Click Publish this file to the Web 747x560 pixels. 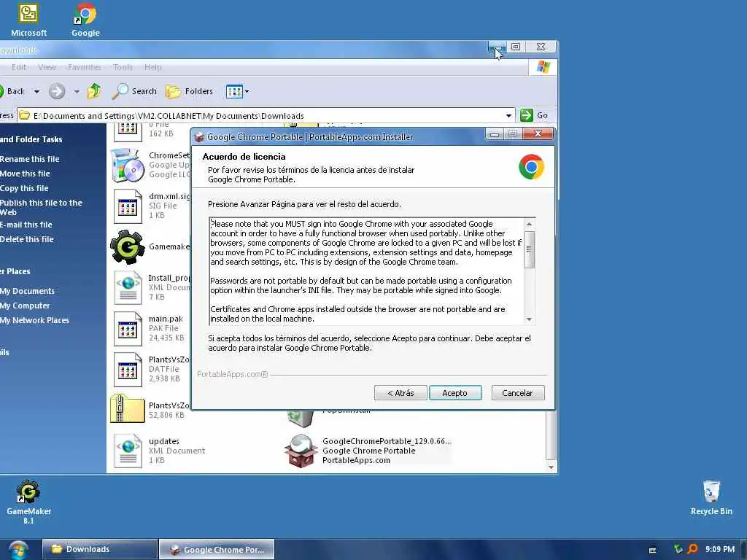(x=41, y=207)
